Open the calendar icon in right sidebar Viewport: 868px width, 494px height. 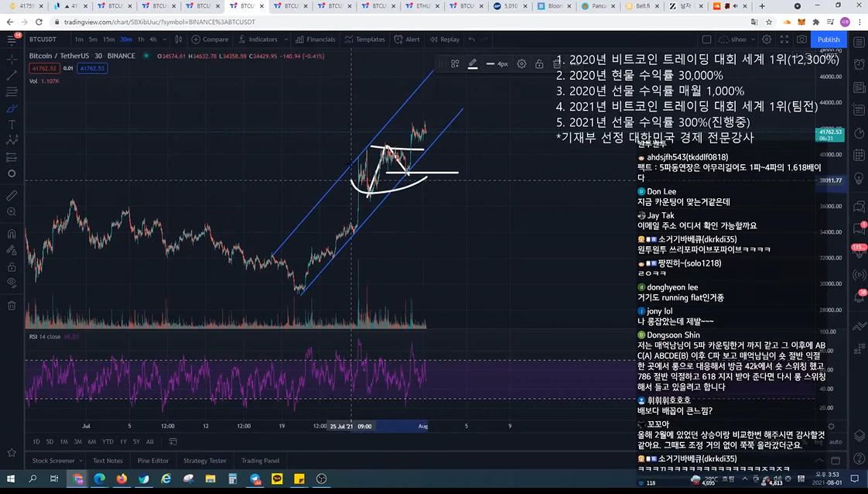859,155
